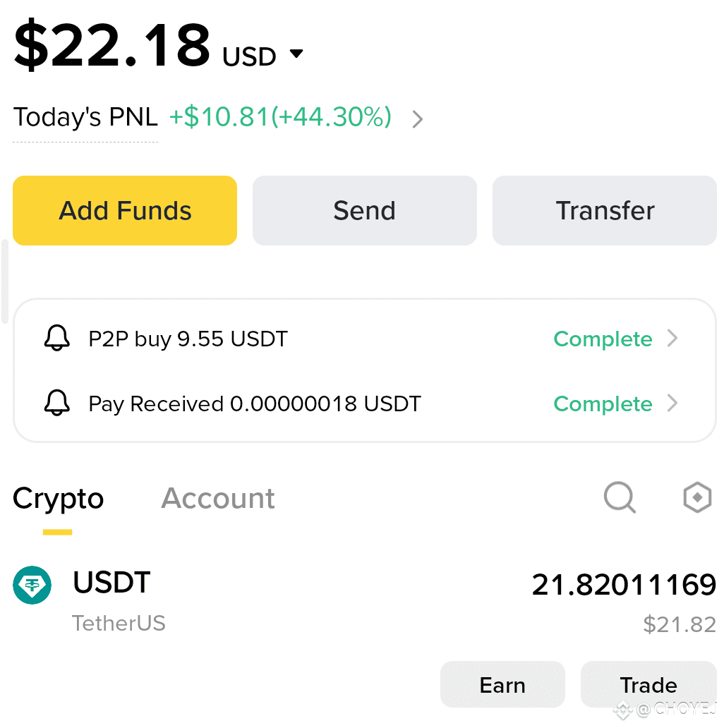The height and width of the screenshot is (728, 724).
Task: Click the Add Funds button
Action: click(125, 210)
